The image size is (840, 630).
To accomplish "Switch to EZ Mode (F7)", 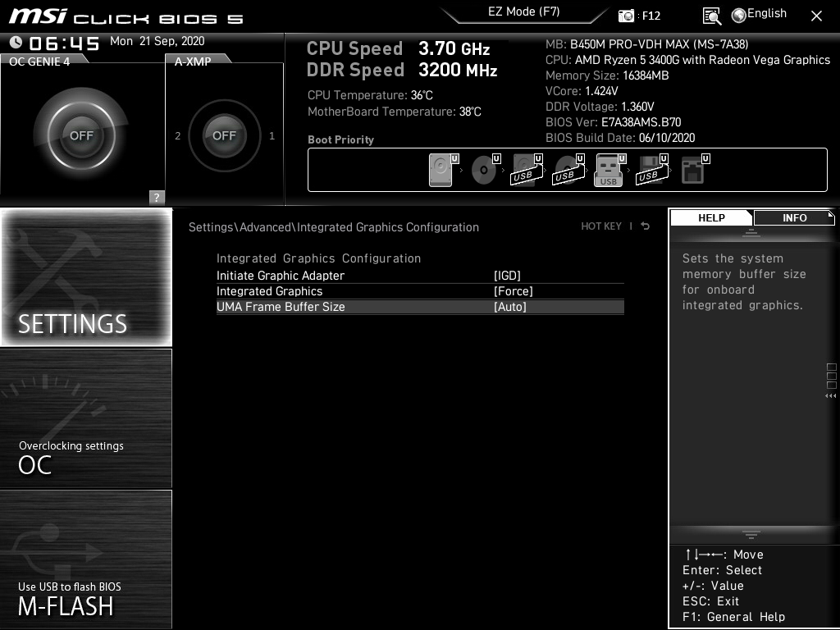I will (x=524, y=11).
